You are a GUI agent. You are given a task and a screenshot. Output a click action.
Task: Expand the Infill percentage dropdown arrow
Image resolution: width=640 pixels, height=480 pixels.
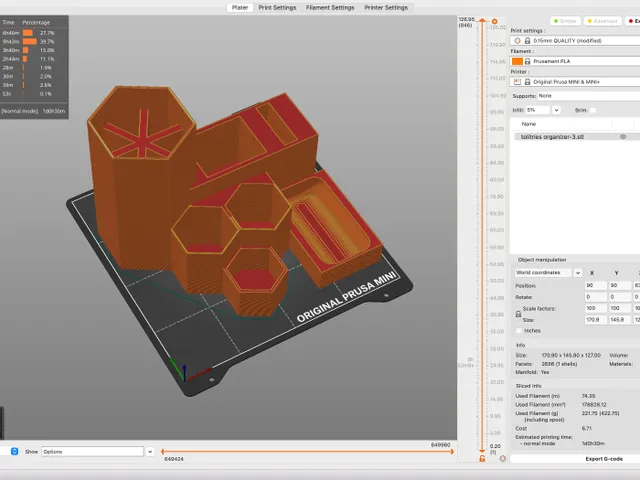click(x=556, y=110)
